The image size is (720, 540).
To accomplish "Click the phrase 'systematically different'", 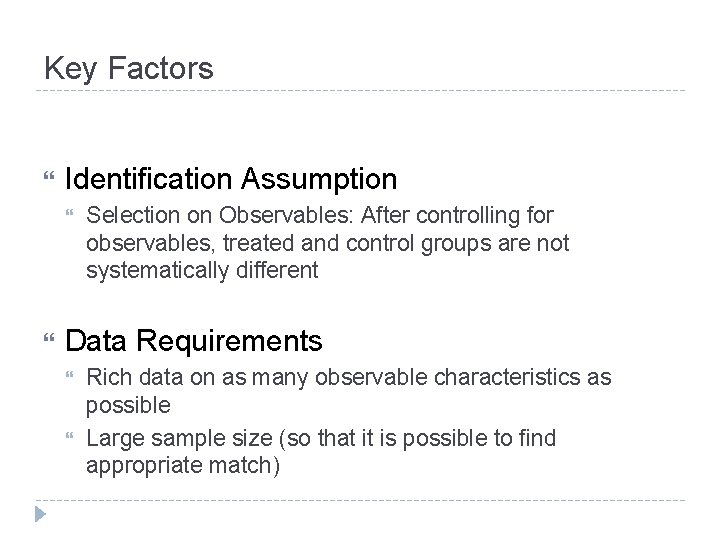I will [202, 270].
